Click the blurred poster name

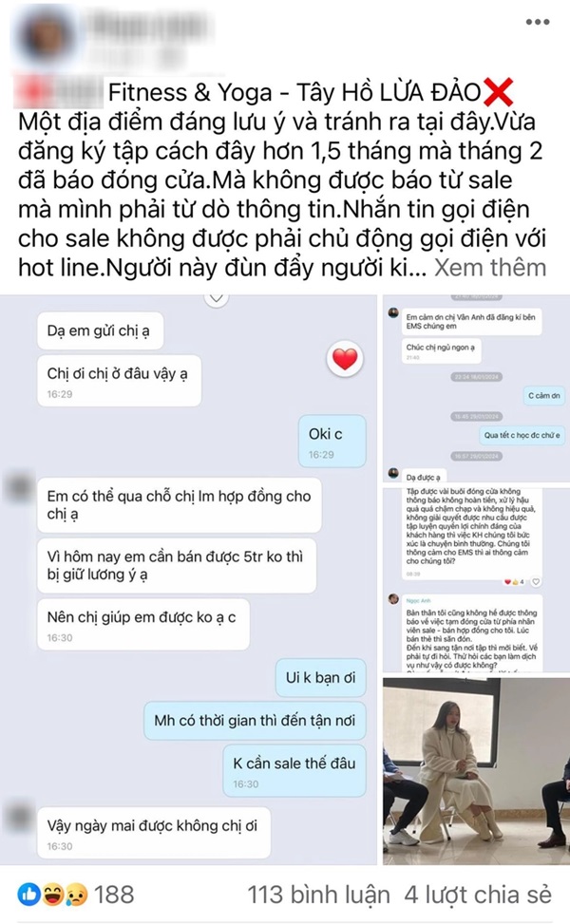tap(149, 28)
